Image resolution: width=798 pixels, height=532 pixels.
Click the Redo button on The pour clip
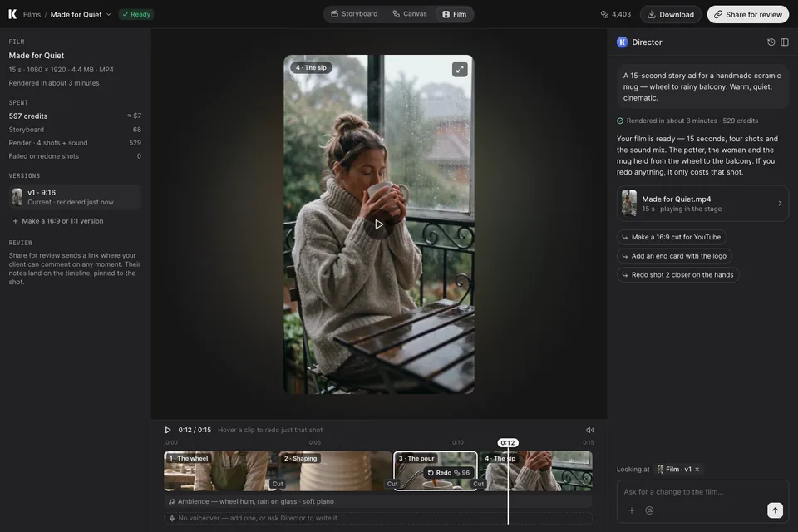click(448, 473)
